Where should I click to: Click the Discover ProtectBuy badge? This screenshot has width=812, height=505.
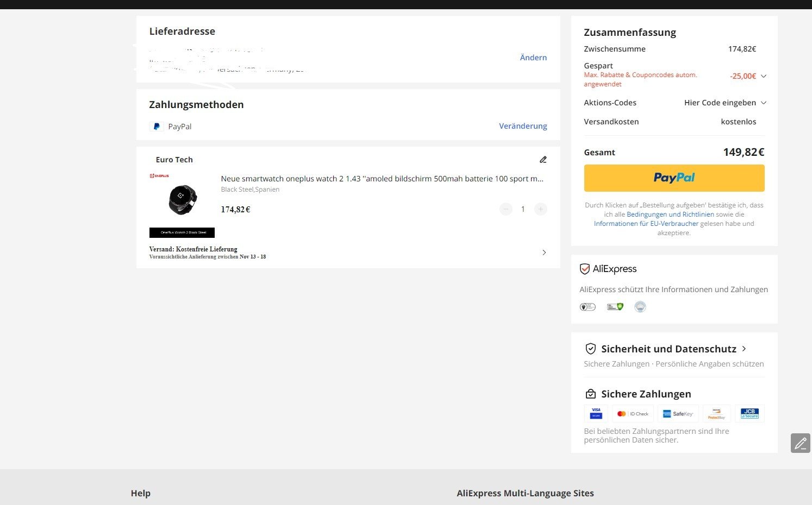pos(716,413)
